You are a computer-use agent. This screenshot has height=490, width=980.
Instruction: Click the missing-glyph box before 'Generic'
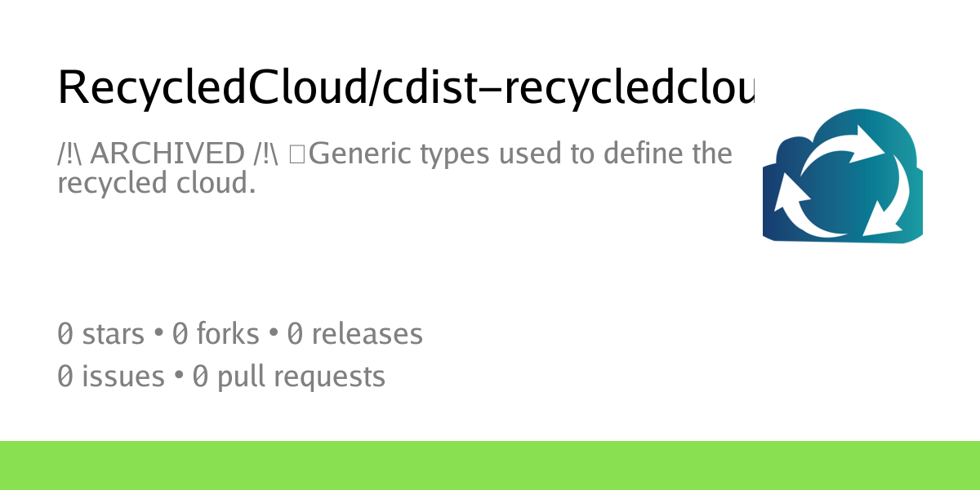point(296,153)
